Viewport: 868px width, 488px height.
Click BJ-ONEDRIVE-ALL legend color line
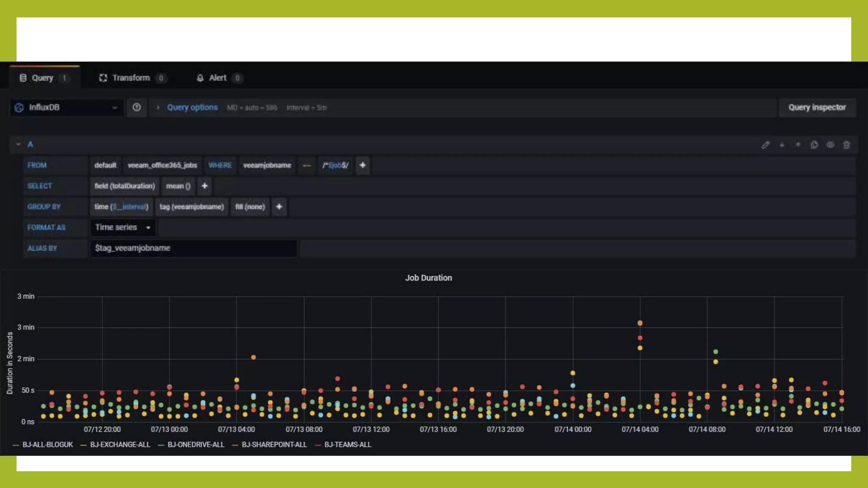(161, 445)
